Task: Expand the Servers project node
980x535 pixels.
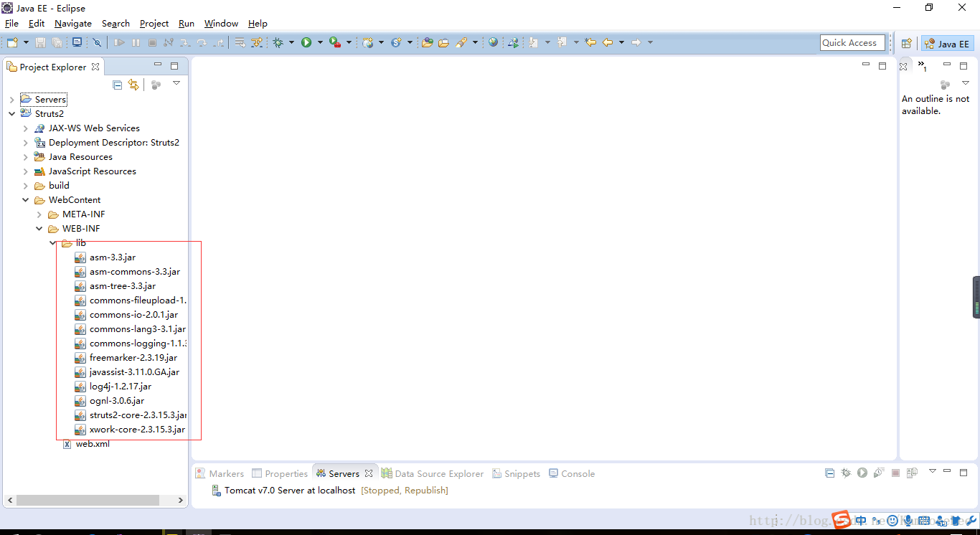Action: (12, 100)
